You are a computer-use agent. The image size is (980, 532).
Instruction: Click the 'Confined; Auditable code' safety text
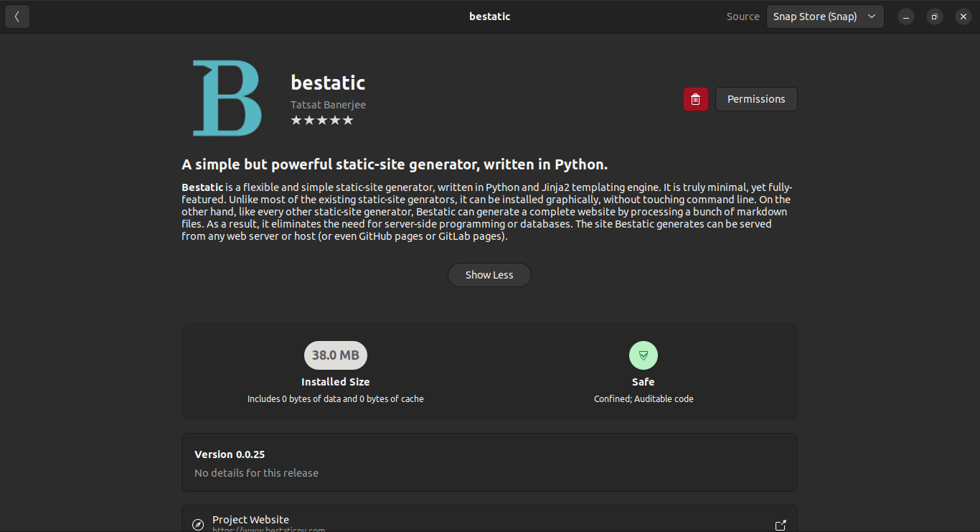pyautogui.click(x=643, y=398)
